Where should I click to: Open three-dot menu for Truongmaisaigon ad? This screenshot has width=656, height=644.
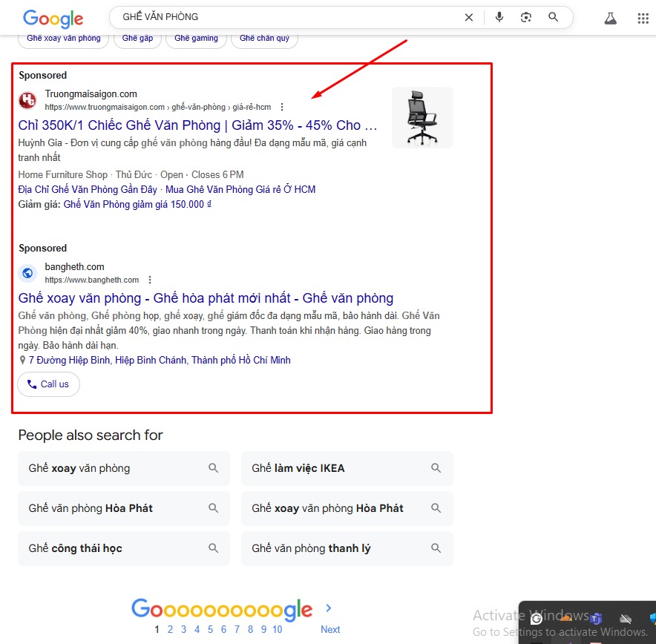pos(282,107)
